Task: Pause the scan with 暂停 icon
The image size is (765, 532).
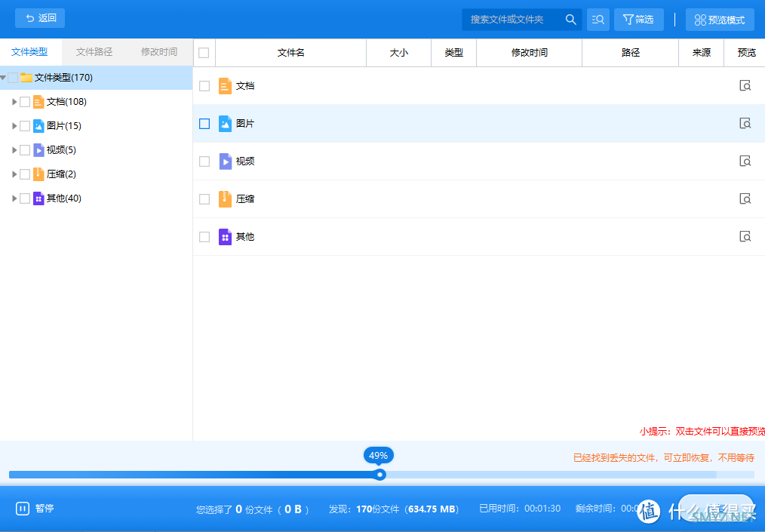Action: tap(23, 509)
